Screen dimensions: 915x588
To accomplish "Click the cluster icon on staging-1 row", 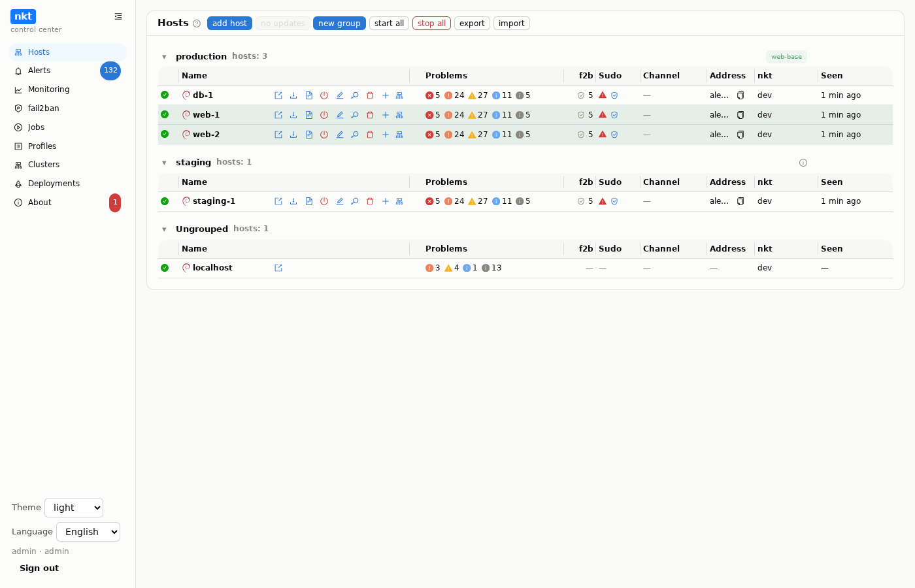I will click(399, 201).
